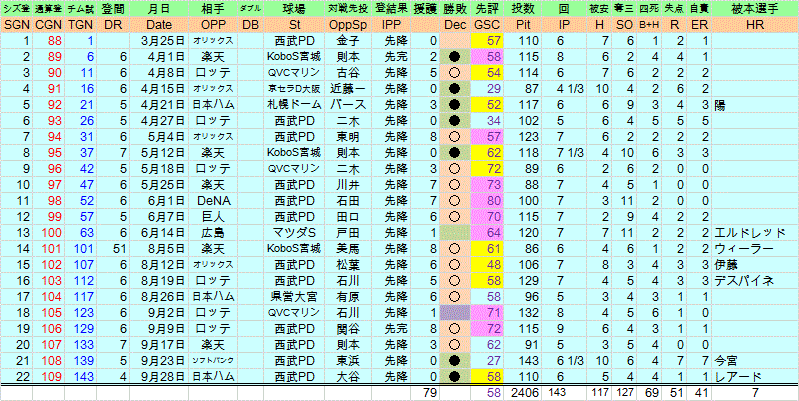The height and width of the screenshot is (401, 799).
Task: Select the Pit column header
Action: click(x=522, y=24)
